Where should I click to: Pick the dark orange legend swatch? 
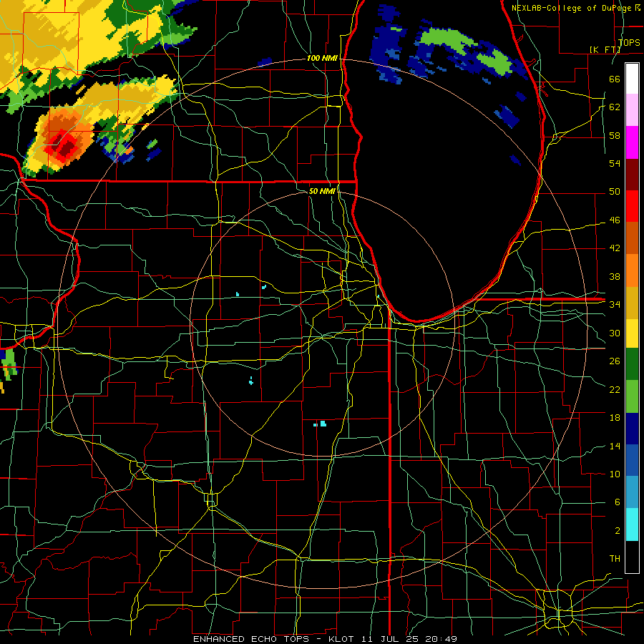tap(632, 238)
